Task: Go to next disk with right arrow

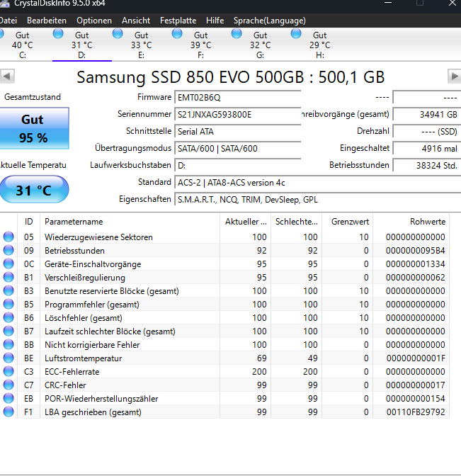Action: click(x=455, y=76)
